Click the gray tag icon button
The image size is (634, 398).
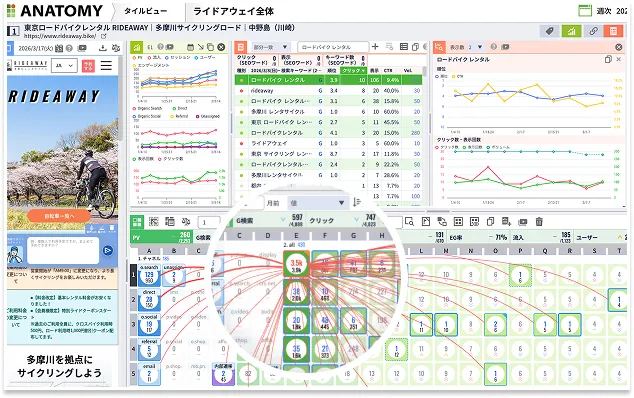coord(549,31)
